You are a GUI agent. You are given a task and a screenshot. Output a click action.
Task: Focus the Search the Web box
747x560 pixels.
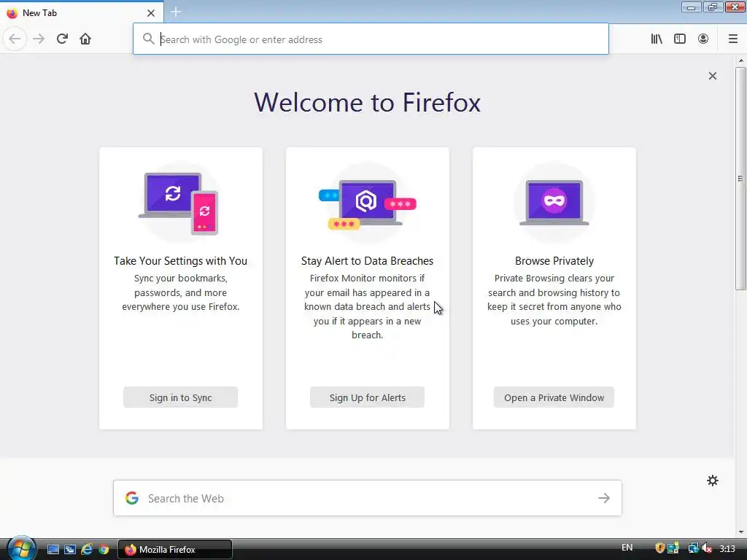click(368, 498)
